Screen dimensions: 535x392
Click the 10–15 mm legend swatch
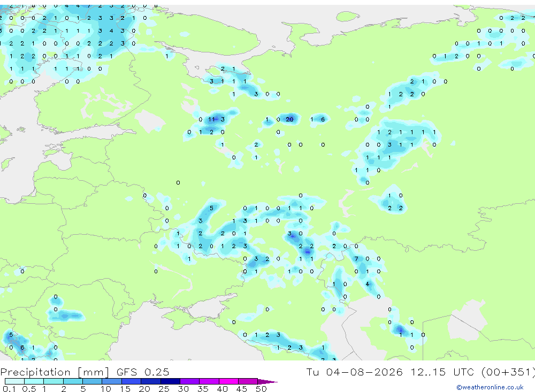[112, 381]
